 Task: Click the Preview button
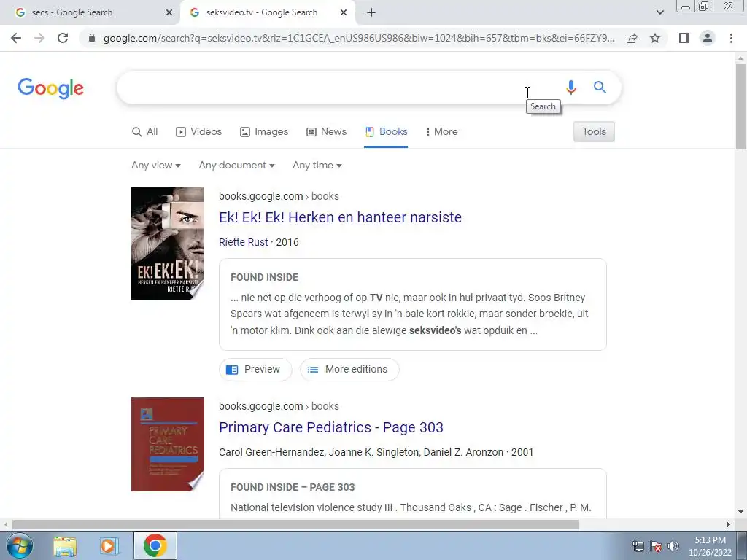pos(255,370)
